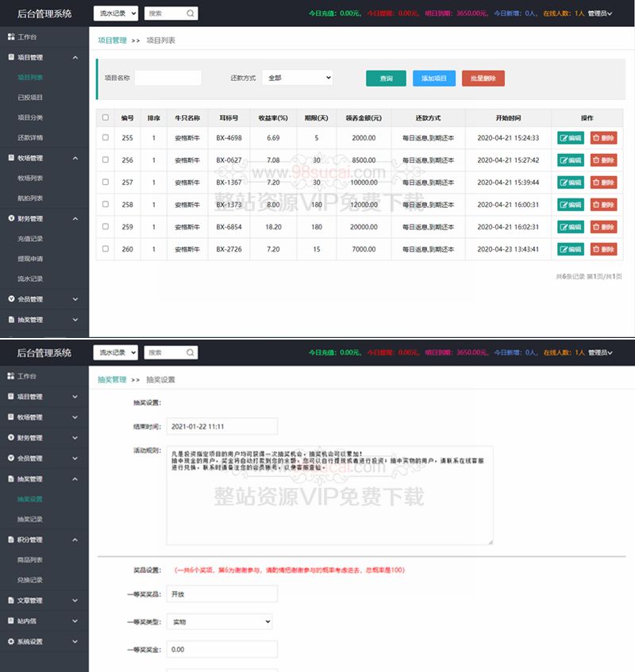The height and width of the screenshot is (672, 635).
Task: Toggle the select-all checkbox in table header
Action: 104,117
